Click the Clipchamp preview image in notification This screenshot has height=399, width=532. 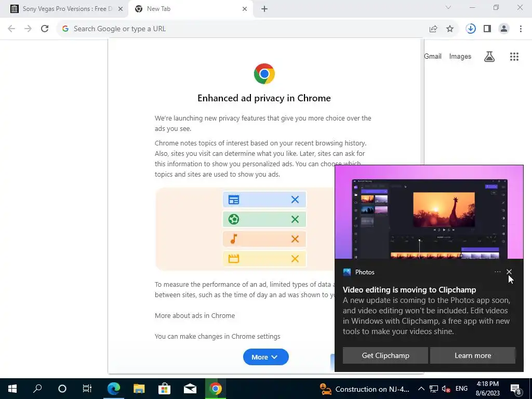tap(429, 212)
